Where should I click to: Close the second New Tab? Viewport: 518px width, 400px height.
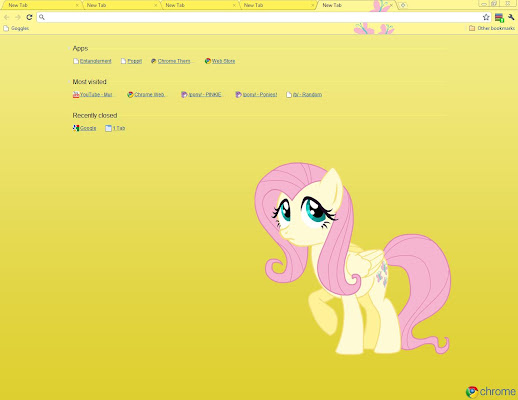[x=155, y=5]
